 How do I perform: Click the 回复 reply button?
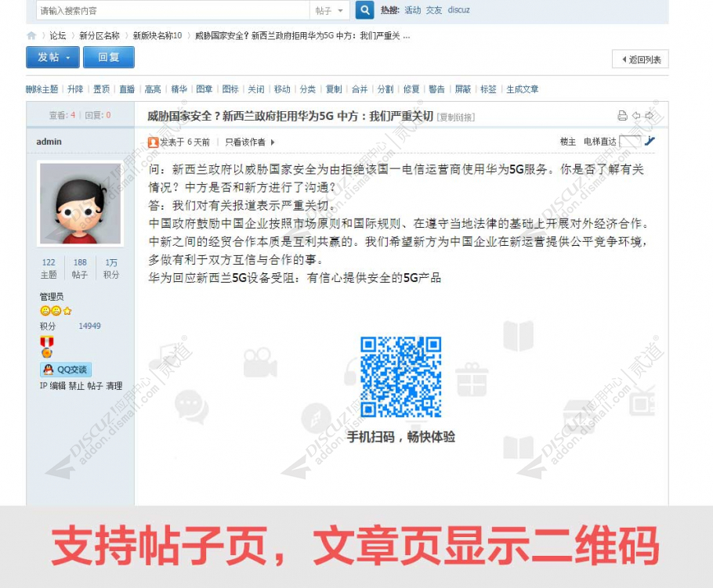(x=109, y=57)
